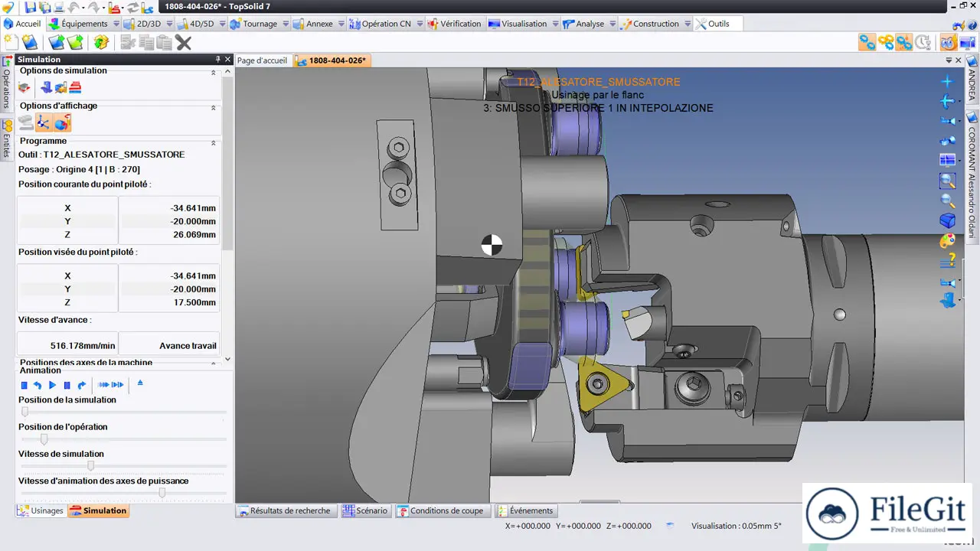
Task: Click the clock gear icon top right
Action: tap(923, 42)
